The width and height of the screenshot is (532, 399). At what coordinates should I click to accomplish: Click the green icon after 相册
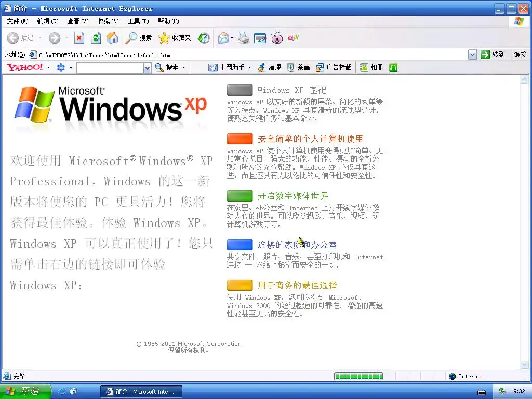click(393, 68)
